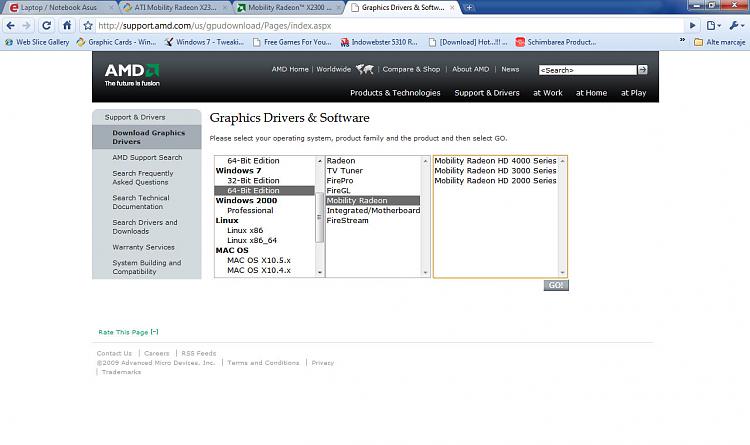Select Windows 7 32-Bit Edition
This screenshot has height=445, width=750.
[x=253, y=180]
